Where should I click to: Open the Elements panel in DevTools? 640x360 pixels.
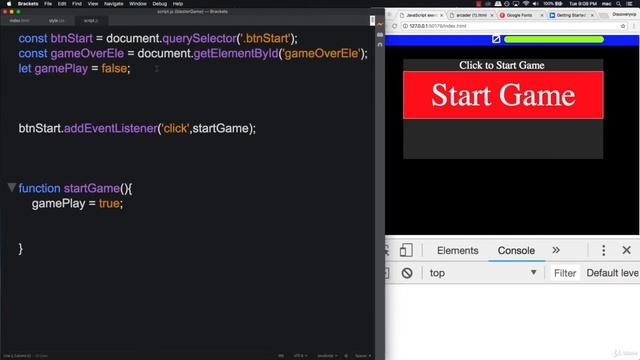click(458, 251)
